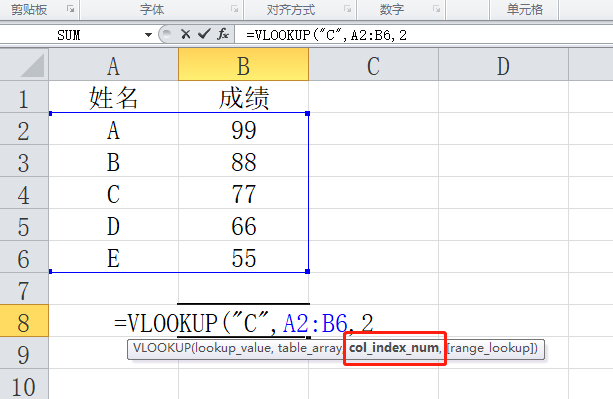Select row 2 header
The image size is (613, 399).
coord(24,129)
